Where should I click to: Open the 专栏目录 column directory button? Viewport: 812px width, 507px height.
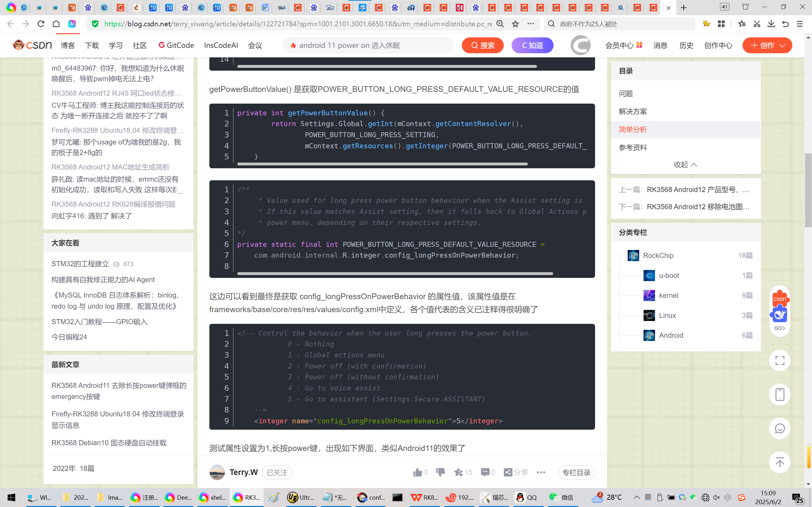click(576, 472)
